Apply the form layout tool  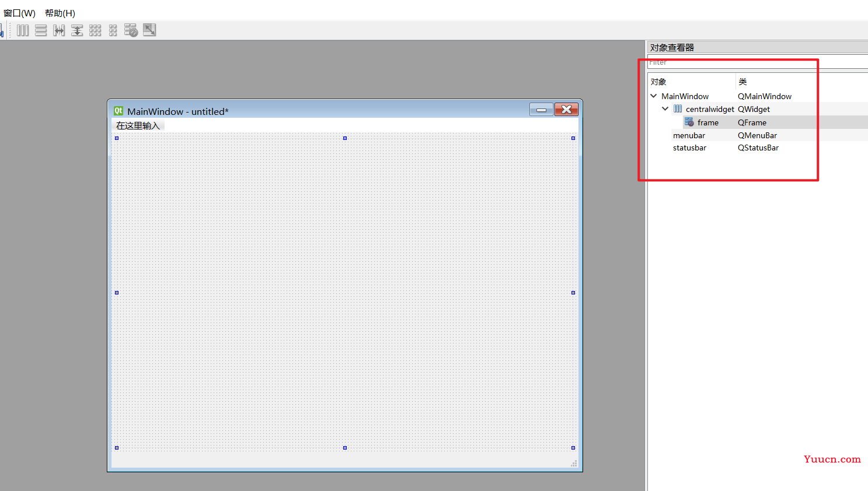coord(113,30)
